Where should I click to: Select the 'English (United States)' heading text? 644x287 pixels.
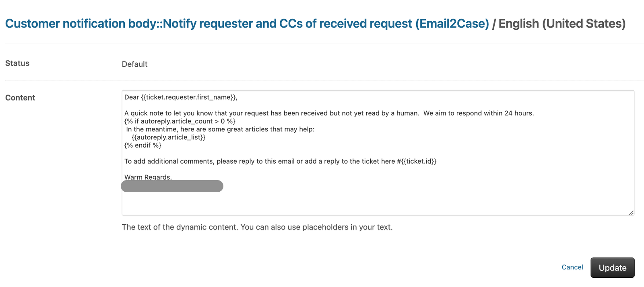[561, 24]
